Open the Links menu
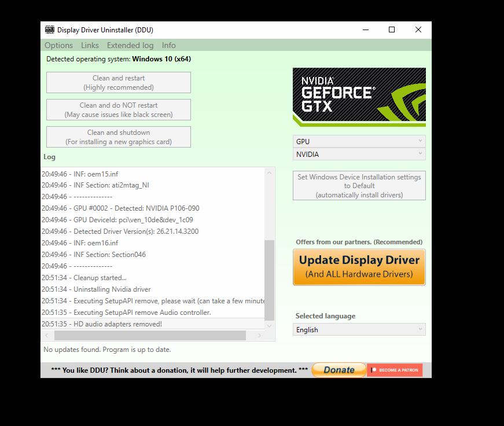 (90, 45)
